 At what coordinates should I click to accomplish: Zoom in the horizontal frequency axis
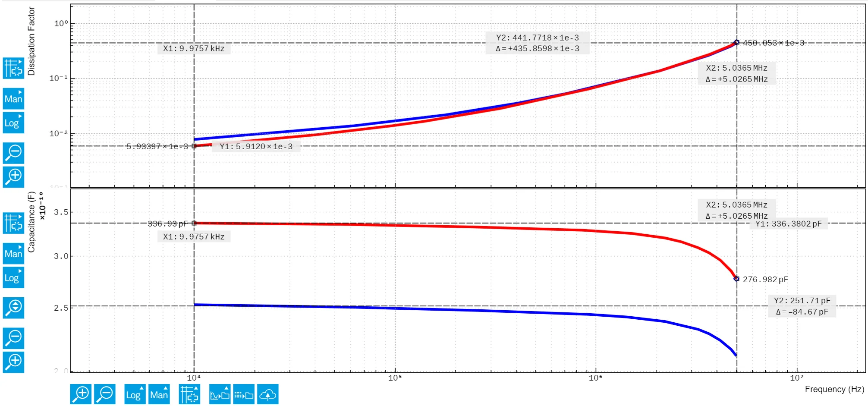tap(81, 394)
